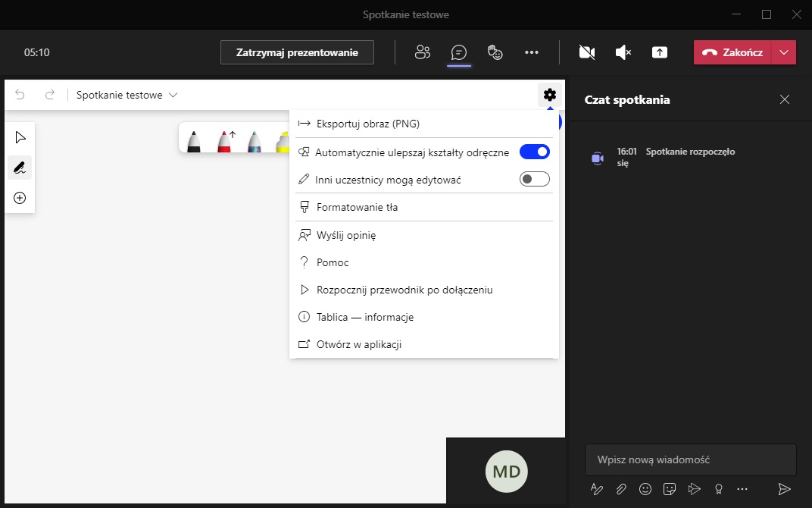The height and width of the screenshot is (508, 812).
Task: Attach a file to the chat message
Action: (621, 489)
